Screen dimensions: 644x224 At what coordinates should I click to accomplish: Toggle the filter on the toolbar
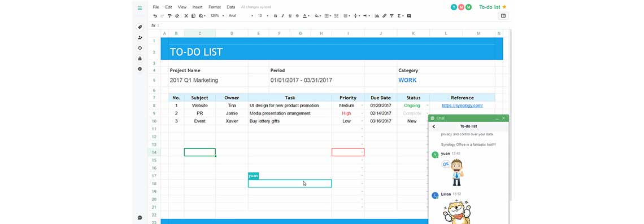pyautogui.click(x=392, y=16)
